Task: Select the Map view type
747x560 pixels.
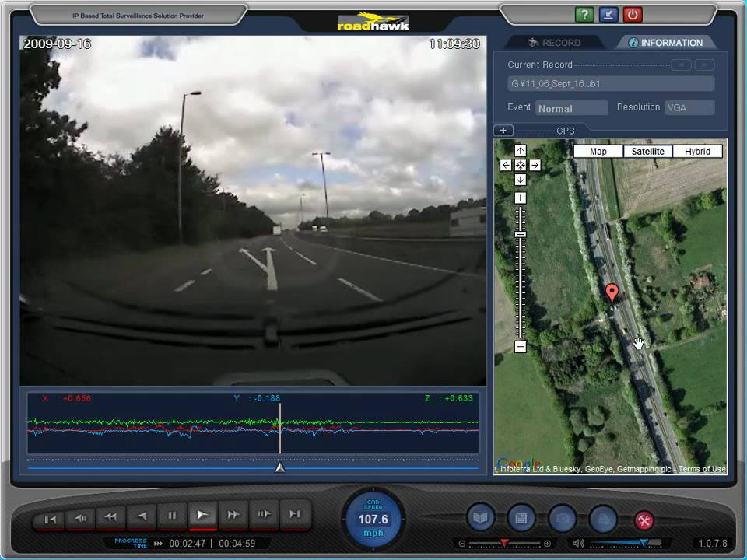Action: pos(598,152)
